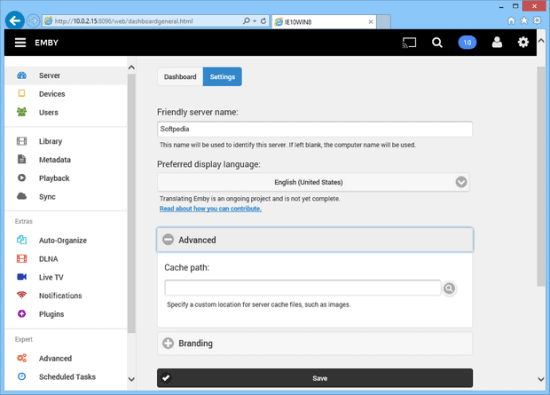Viewport: 550px width, 395px height.
Task: Click the Scheduled Tasks clock icon
Action: click(22, 376)
